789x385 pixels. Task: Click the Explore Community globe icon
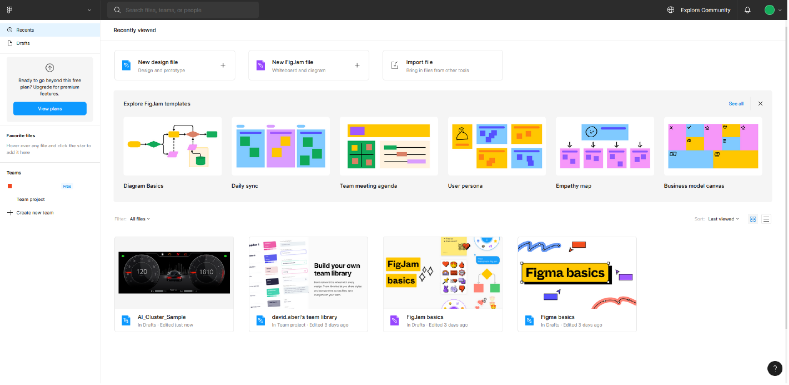[x=670, y=10]
